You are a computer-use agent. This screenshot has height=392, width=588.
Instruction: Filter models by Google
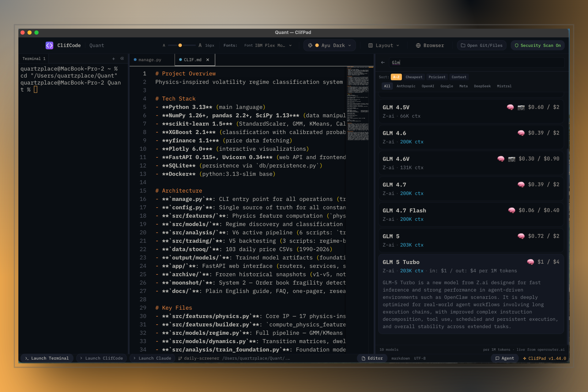click(447, 86)
